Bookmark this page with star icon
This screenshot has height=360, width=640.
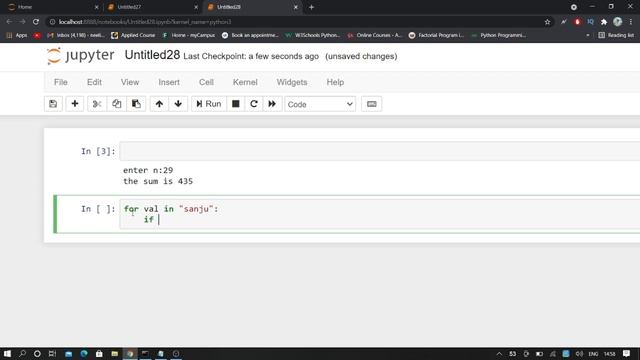[547, 22]
